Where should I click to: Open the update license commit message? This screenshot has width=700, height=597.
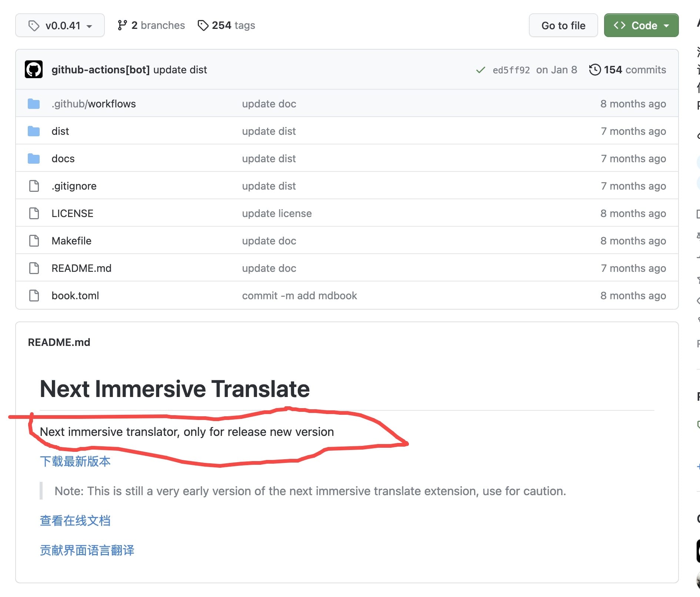(x=277, y=213)
